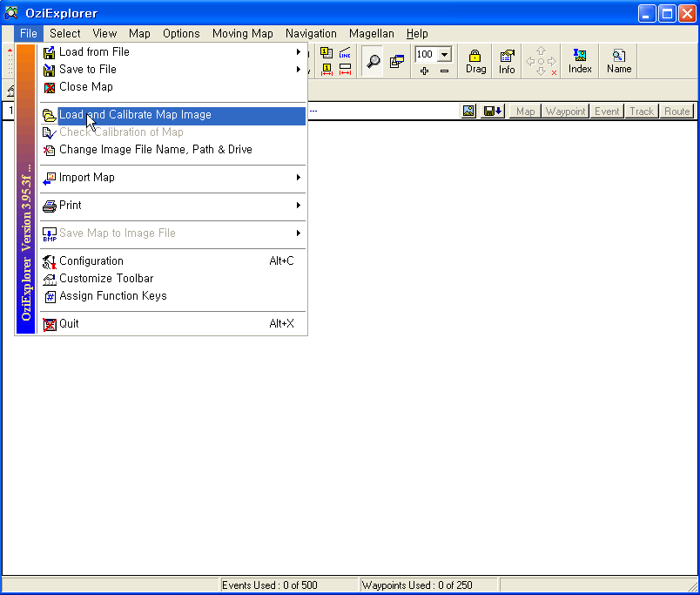Choose Close Map from the File menu
The width and height of the screenshot is (700, 595).
click(172, 86)
